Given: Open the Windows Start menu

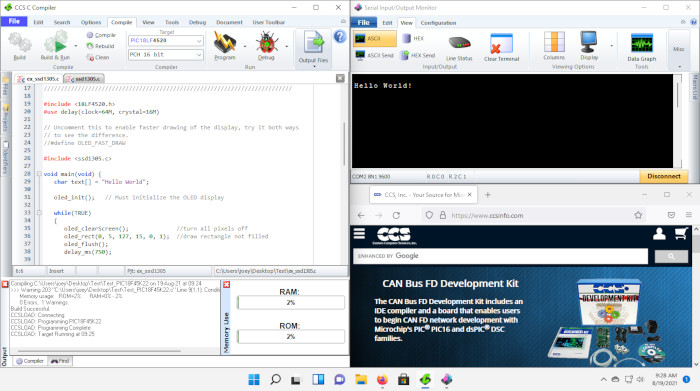Looking at the screenshot, I should point(254,380).
